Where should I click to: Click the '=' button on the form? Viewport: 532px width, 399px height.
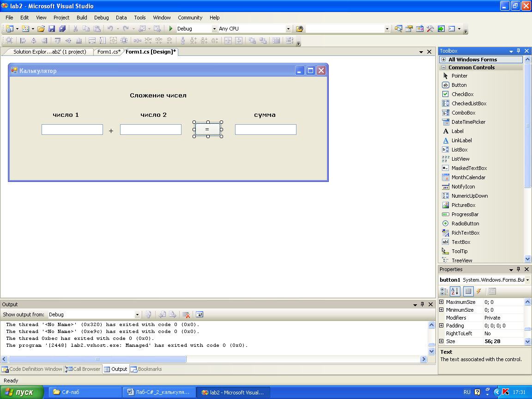(x=207, y=129)
